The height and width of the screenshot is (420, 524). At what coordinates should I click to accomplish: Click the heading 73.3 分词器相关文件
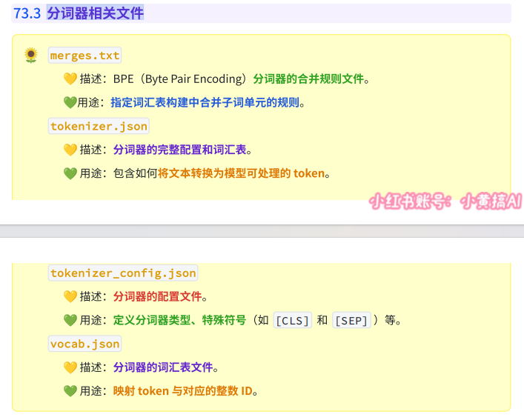tap(79, 13)
